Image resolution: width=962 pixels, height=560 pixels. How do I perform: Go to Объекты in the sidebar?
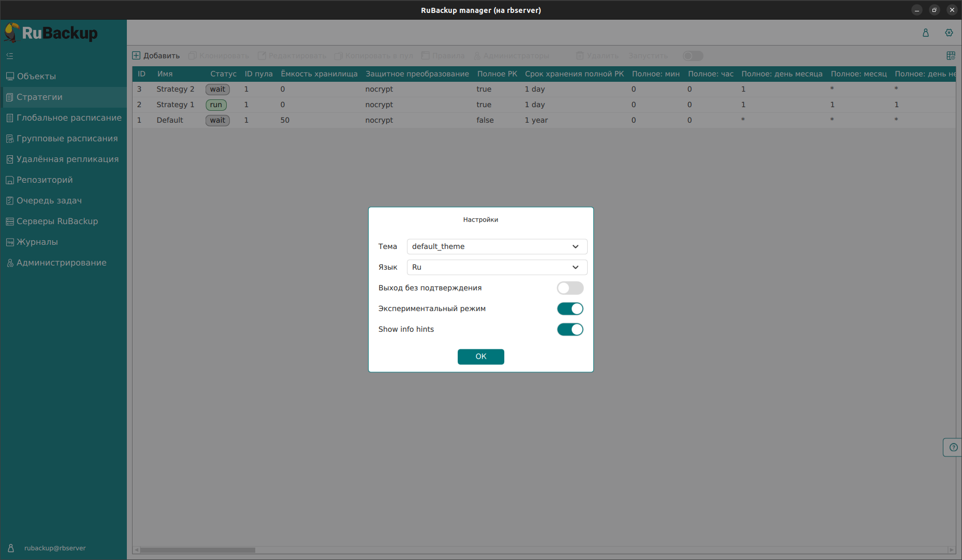[36, 76]
